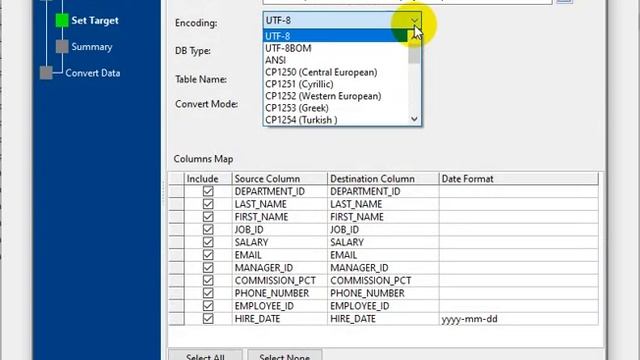Click the Select None button
This screenshot has width=640, height=360.
point(284,355)
